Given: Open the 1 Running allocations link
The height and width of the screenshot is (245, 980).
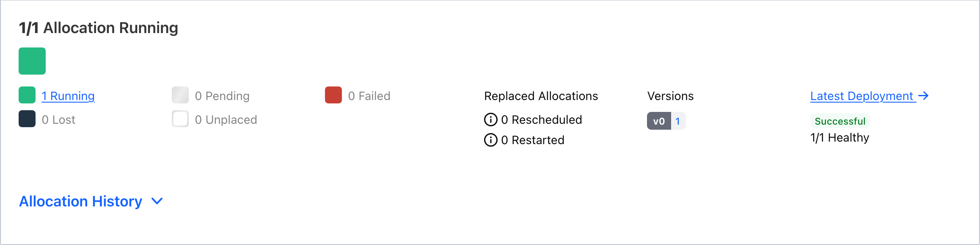Looking at the screenshot, I should [x=68, y=96].
